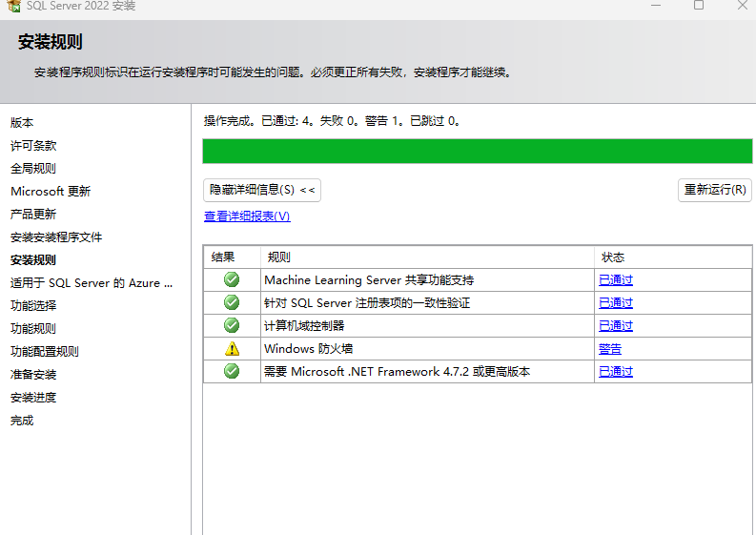Minimize the SQL Server 2022 安装 window
The width and height of the screenshot is (756, 535).
pos(656,6)
